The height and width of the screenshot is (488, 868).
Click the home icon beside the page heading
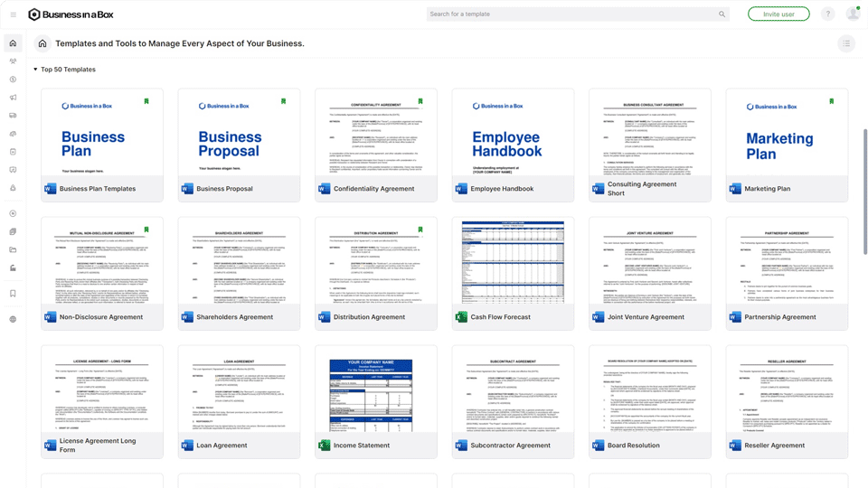[42, 43]
